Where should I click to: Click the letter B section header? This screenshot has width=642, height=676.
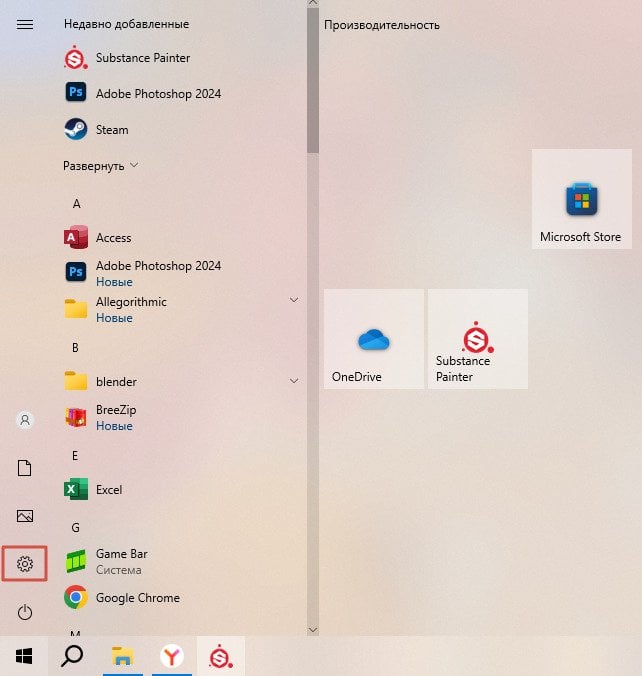point(75,347)
